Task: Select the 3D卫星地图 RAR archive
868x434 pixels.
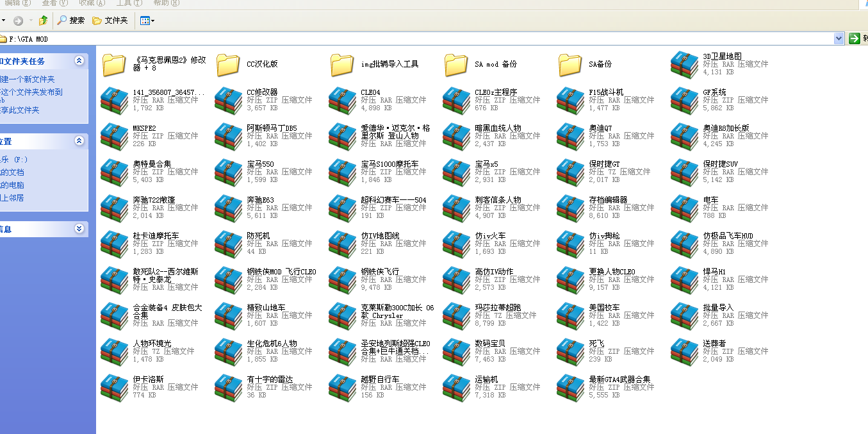Action: [x=685, y=64]
